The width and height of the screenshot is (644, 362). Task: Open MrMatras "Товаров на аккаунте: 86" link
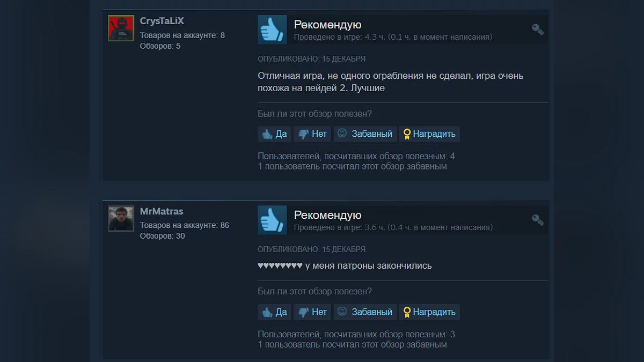pyautogui.click(x=185, y=225)
